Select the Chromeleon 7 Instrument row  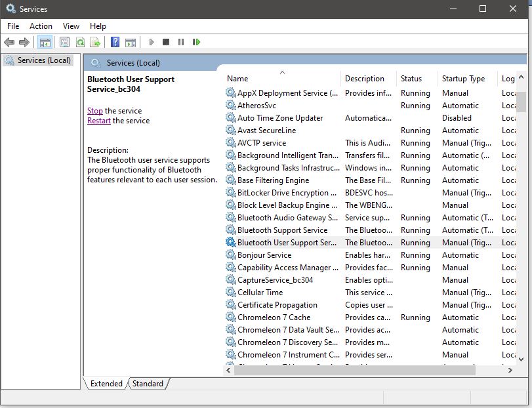click(370, 354)
